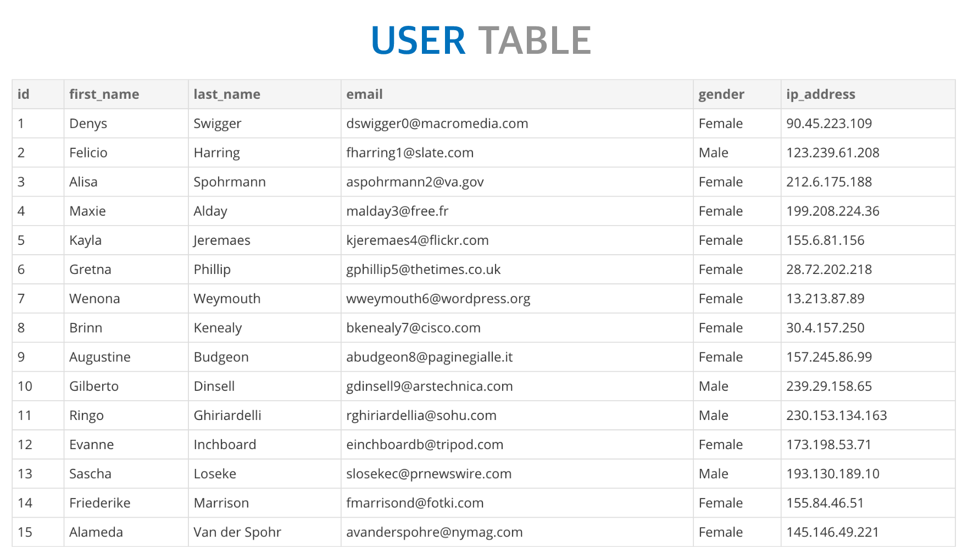Click IP address 145.146.49.221
This screenshot has width=968, height=560.
click(x=833, y=532)
